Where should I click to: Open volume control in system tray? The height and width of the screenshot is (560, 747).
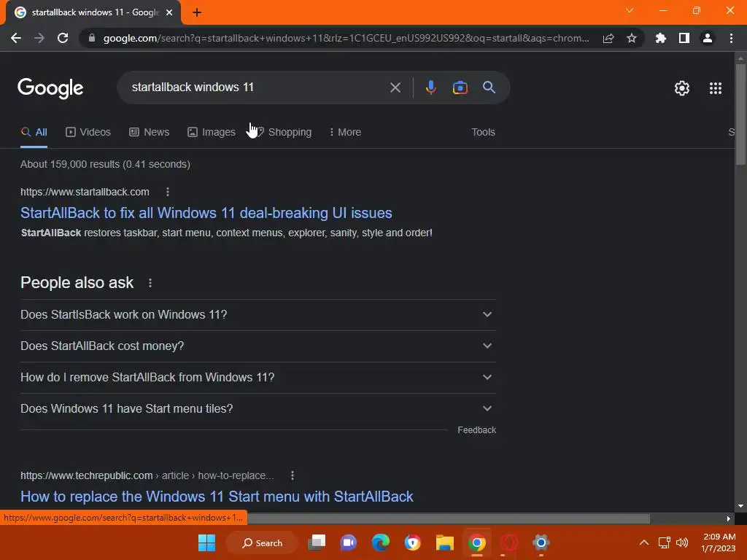[x=682, y=542]
